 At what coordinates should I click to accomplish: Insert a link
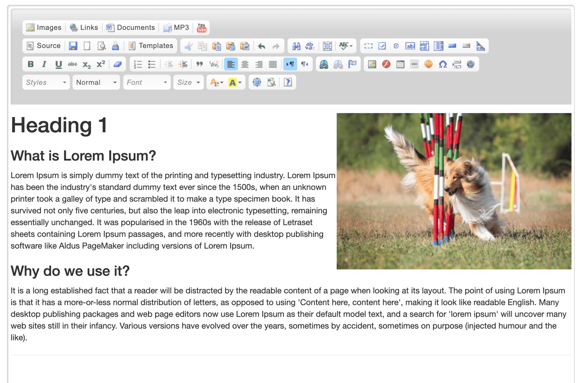324,64
